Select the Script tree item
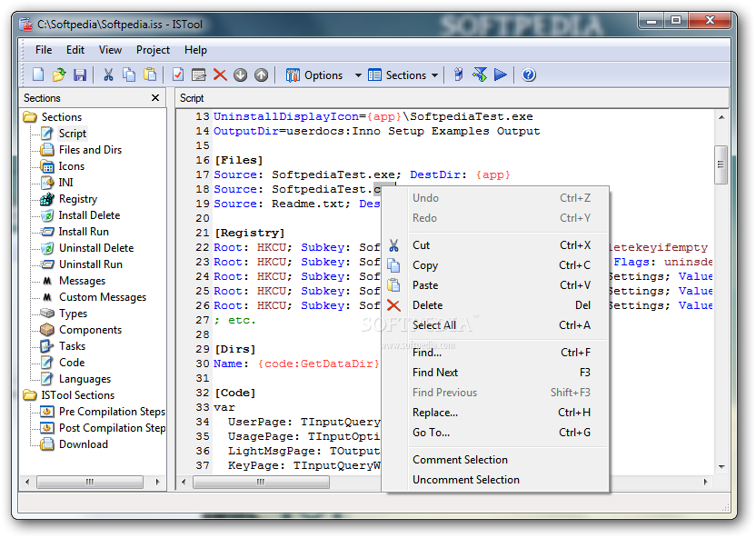 [x=73, y=134]
